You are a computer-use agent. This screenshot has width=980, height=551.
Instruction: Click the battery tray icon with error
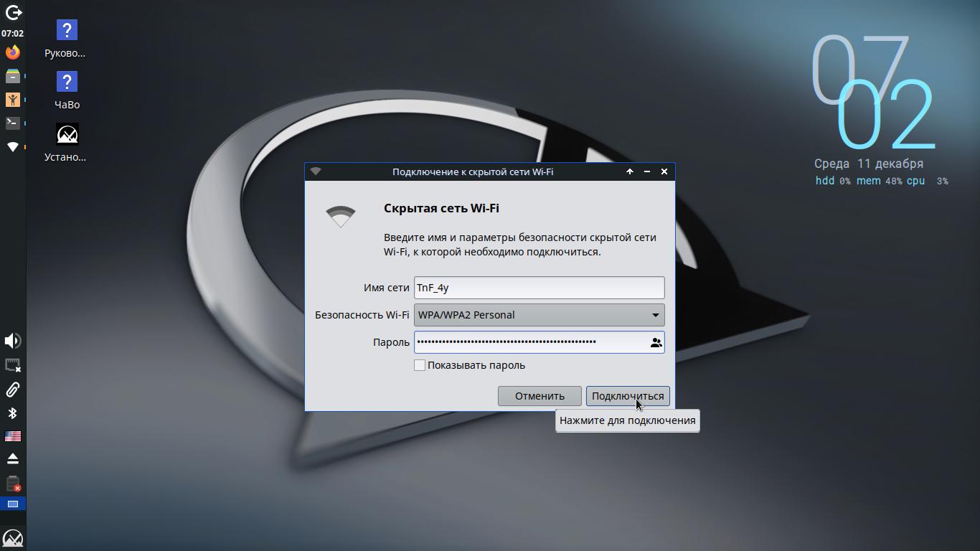point(13,483)
